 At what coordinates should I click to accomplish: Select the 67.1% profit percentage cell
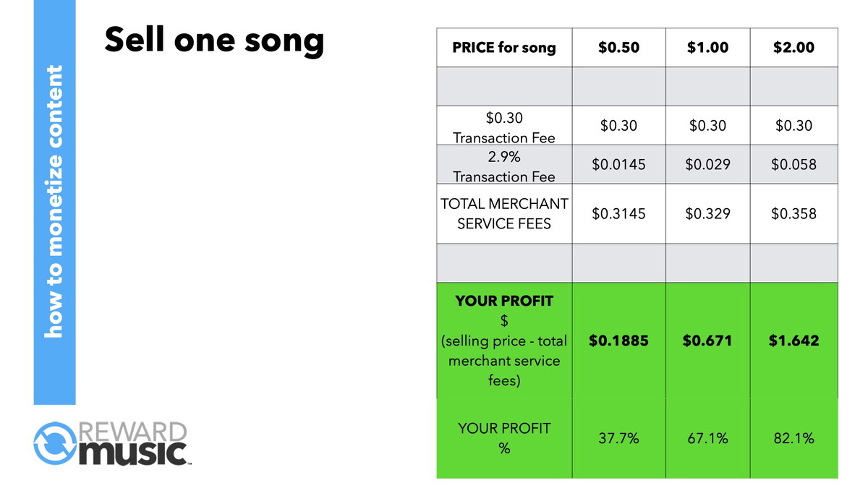click(707, 438)
